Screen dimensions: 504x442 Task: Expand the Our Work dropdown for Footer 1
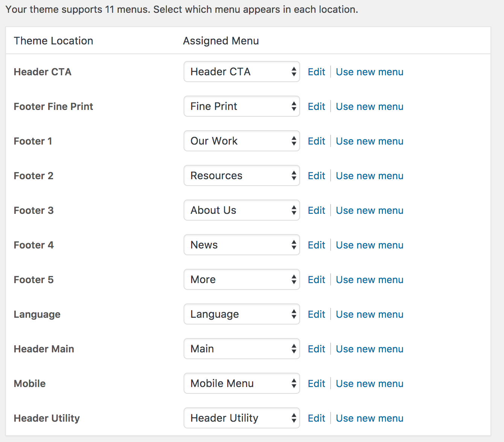(242, 141)
